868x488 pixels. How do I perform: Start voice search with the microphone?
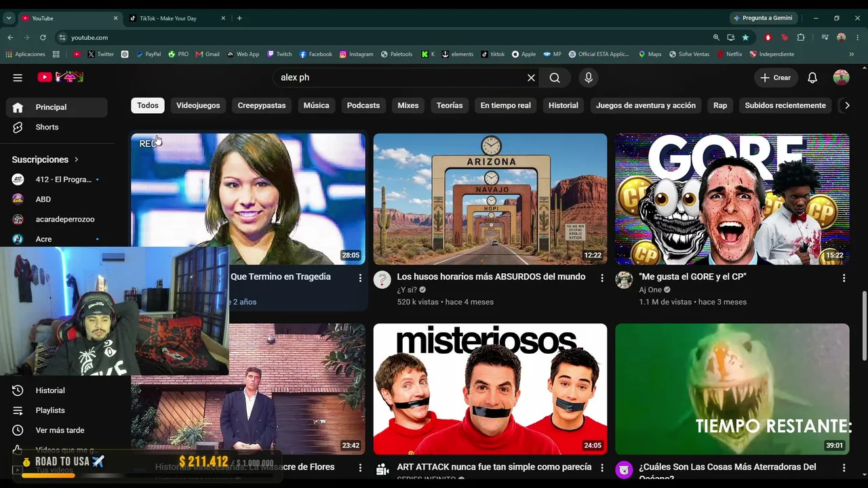589,78
